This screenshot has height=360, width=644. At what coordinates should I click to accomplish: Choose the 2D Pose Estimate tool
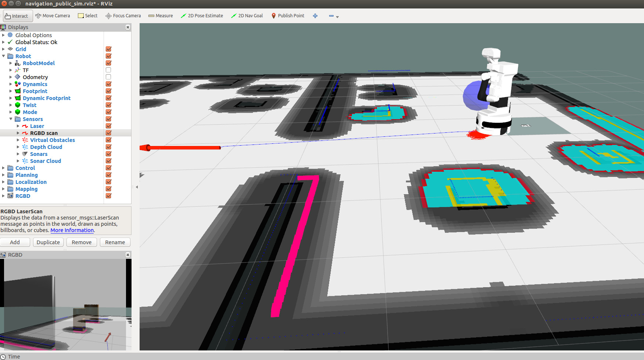coord(202,16)
